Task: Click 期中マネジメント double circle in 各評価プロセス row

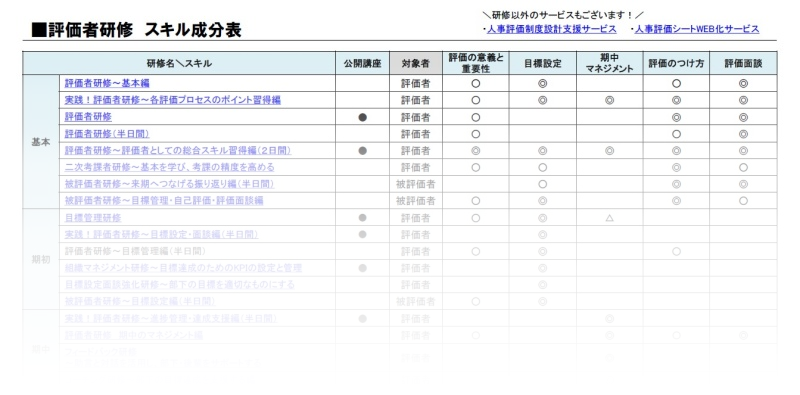Action: [609, 101]
